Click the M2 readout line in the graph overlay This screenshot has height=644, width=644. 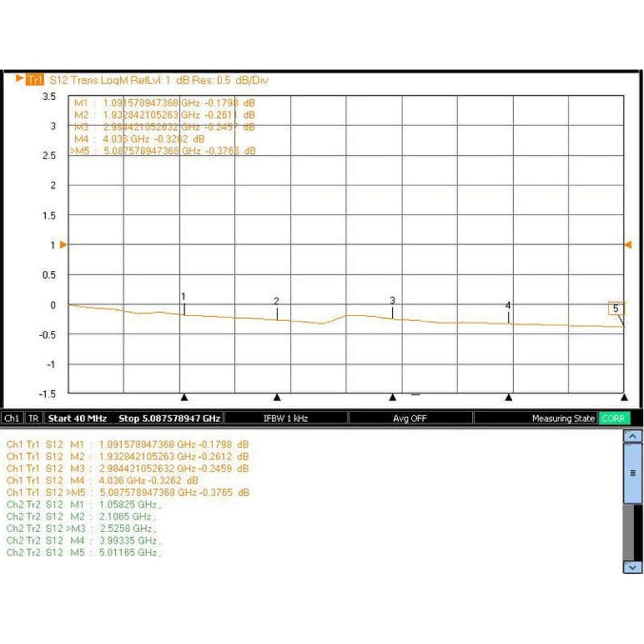[x=165, y=115]
